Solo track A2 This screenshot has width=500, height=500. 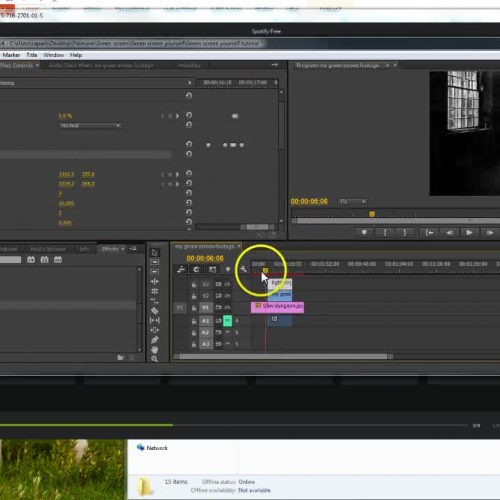click(237, 332)
